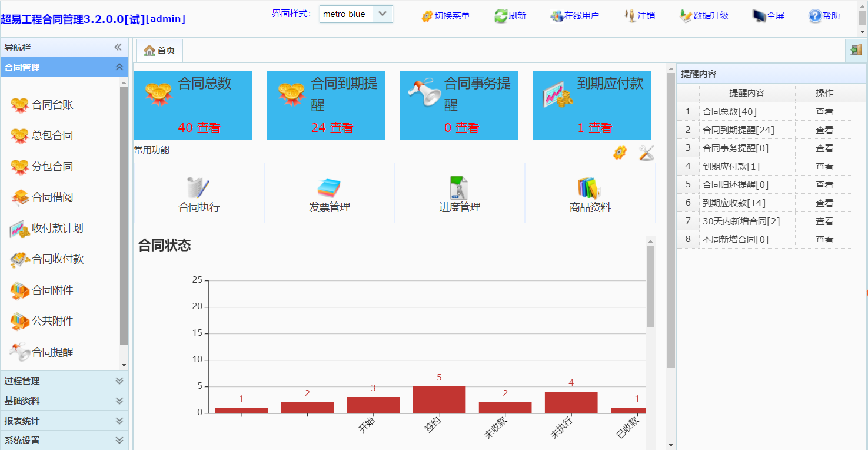
Task: Open 合同台账 in the sidebar menu
Action: [52, 105]
